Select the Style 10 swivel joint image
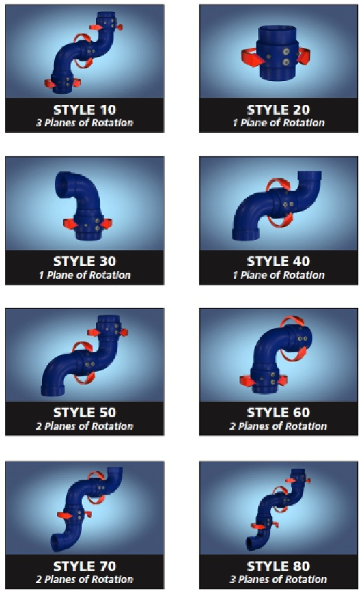This screenshot has width=364, height=595. [x=85, y=51]
